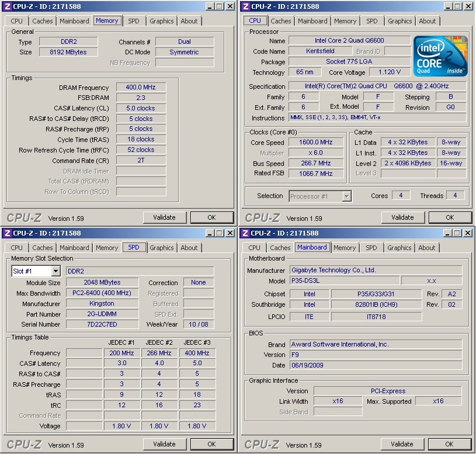
Task: Click Validate in SPD window
Action: click(164, 444)
